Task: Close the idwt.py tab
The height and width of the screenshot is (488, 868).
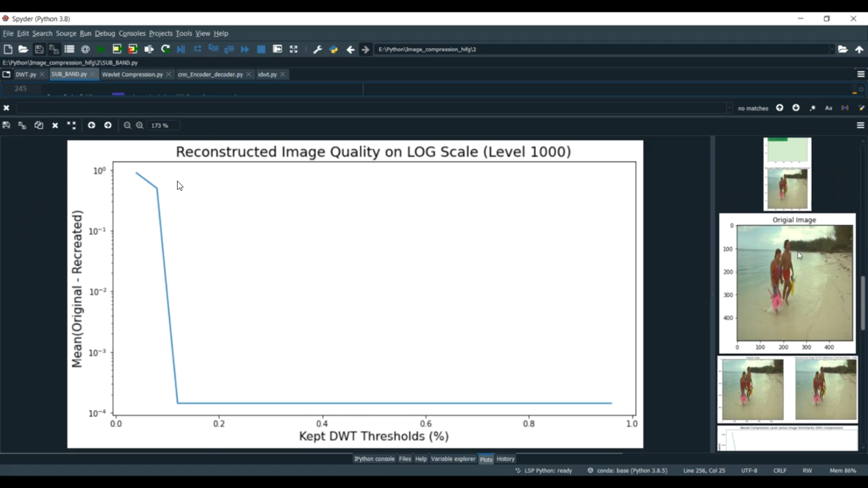Action: (x=283, y=75)
